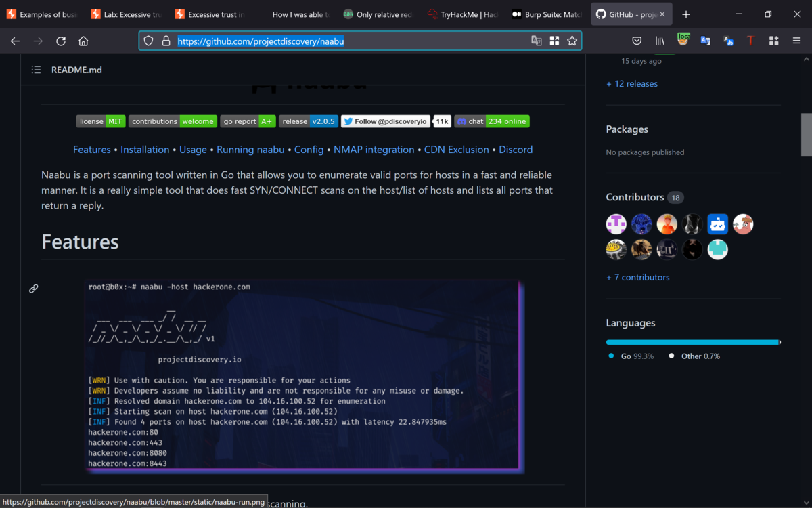
Task: Switch to Burp Suite: Match tab
Action: (x=547, y=14)
